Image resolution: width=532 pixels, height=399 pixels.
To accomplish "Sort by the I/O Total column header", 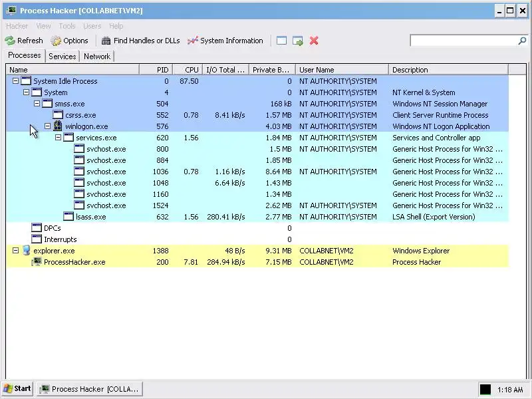I will (226, 70).
